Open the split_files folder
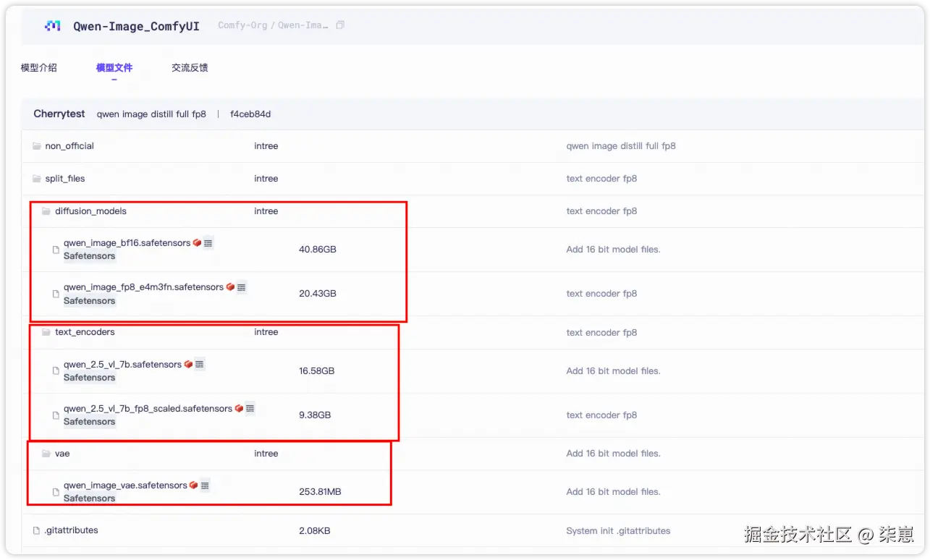The height and width of the screenshot is (560, 930). point(65,179)
